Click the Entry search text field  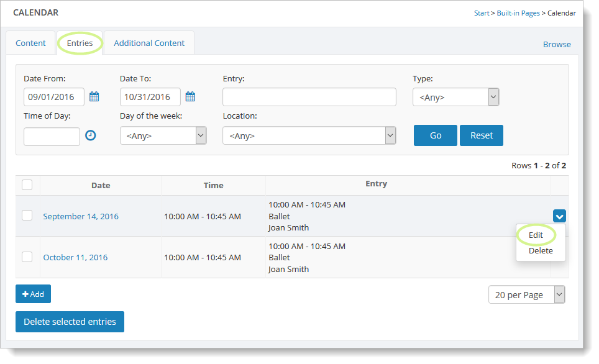pyautogui.click(x=309, y=97)
